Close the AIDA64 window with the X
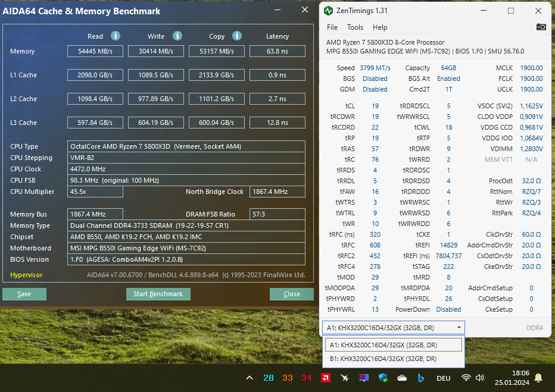The width and height of the screenshot is (555, 392). pyautogui.click(x=305, y=10)
